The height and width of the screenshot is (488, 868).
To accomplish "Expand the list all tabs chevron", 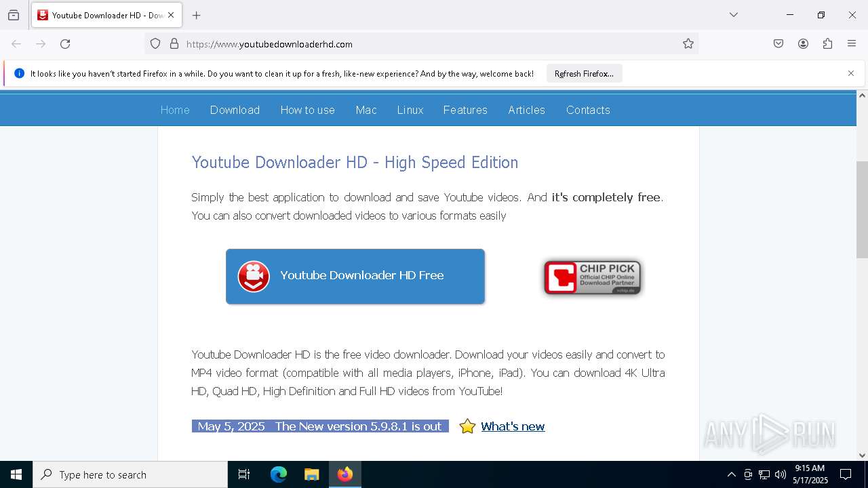I will click(x=734, y=15).
